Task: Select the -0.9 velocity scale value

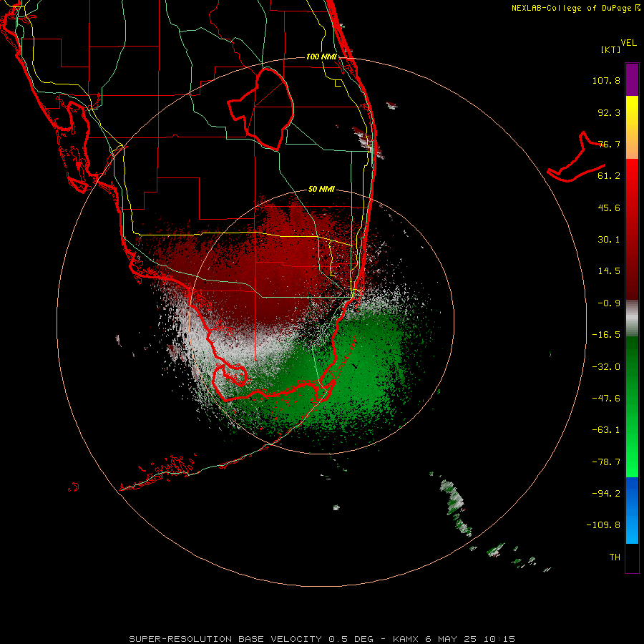Action: click(x=609, y=303)
